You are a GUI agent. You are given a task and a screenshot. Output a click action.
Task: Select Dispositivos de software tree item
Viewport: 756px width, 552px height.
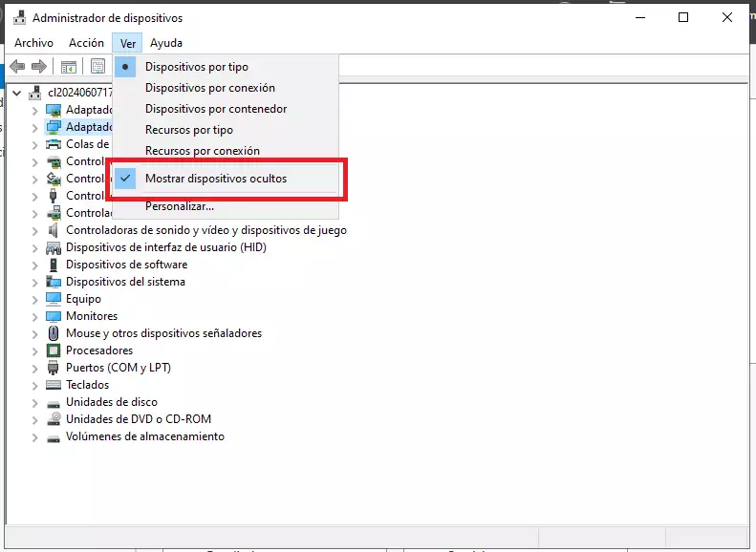(x=126, y=265)
